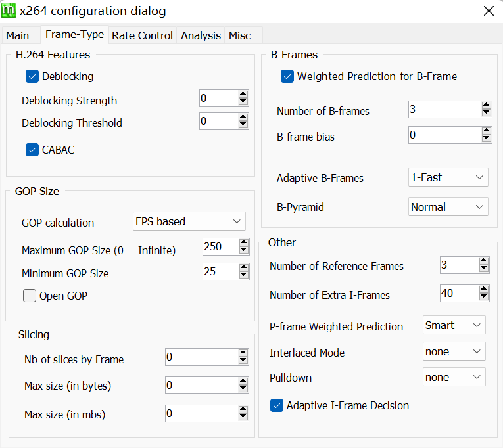Open the Analysis tab
The width and height of the screenshot is (503, 448).
[x=201, y=35]
